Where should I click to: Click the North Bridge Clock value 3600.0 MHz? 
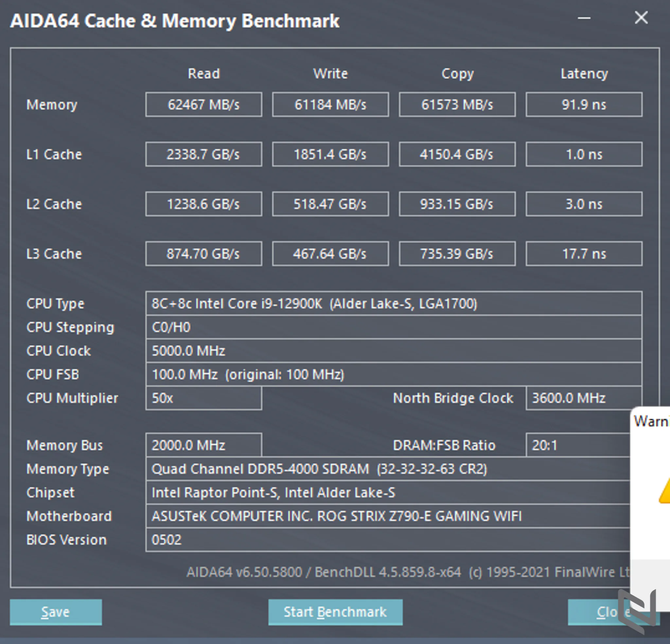coord(584,398)
